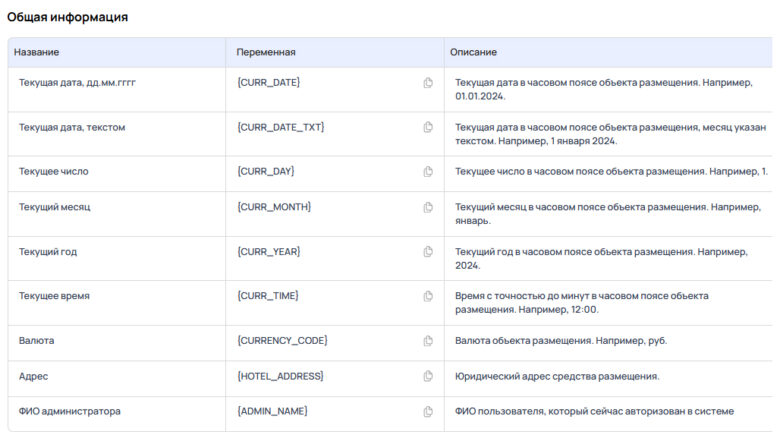
Task: Click the ФИО администратора row name
Action: (x=69, y=411)
